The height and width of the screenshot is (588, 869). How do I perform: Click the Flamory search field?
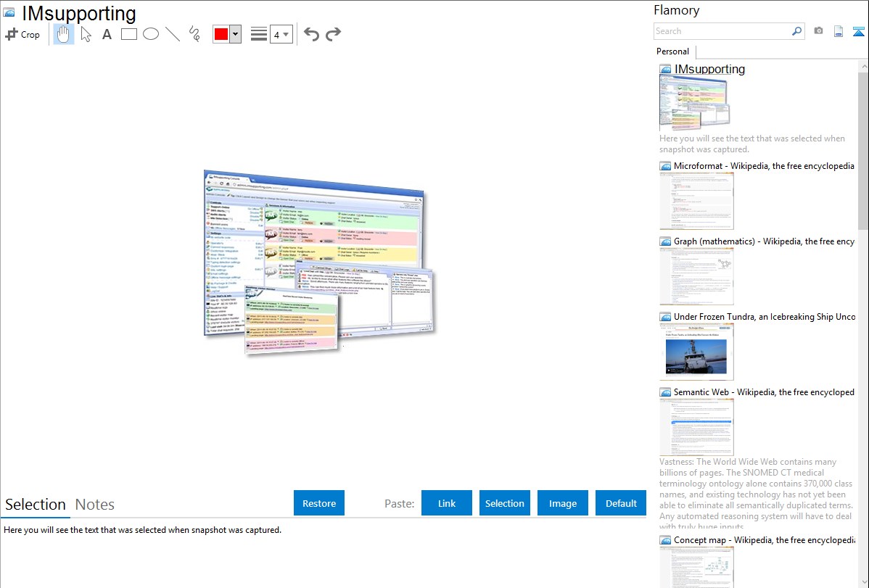722,31
